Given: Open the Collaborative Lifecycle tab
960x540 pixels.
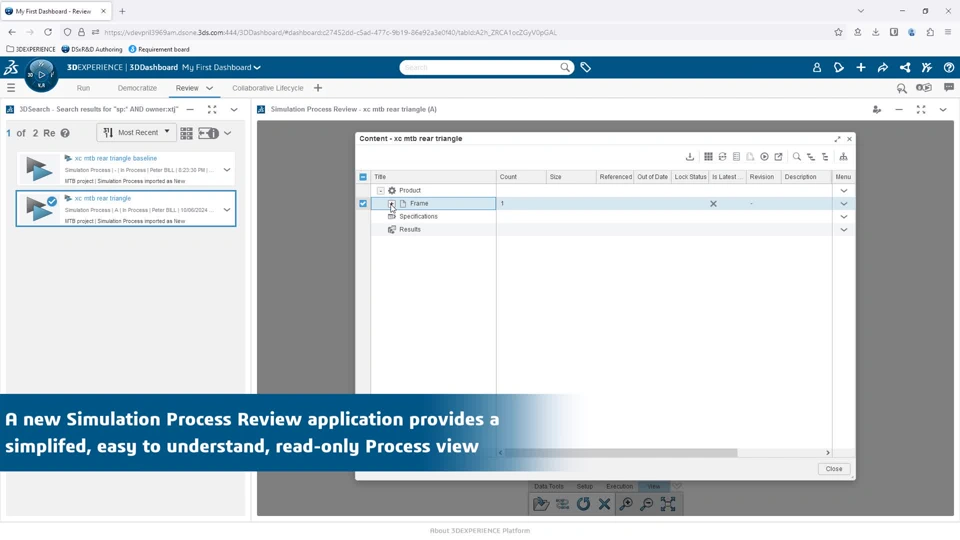Looking at the screenshot, I should tap(268, 88).
